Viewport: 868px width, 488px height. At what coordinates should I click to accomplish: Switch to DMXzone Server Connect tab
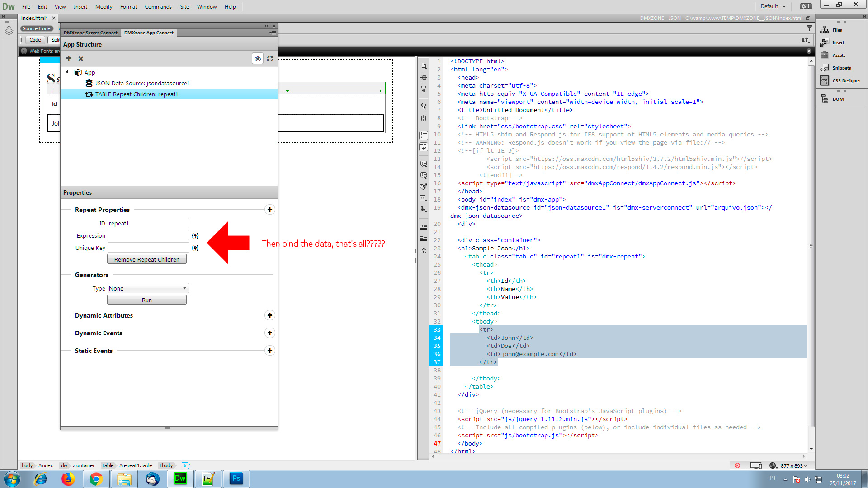pyautogui.click(x=90, y=33)
